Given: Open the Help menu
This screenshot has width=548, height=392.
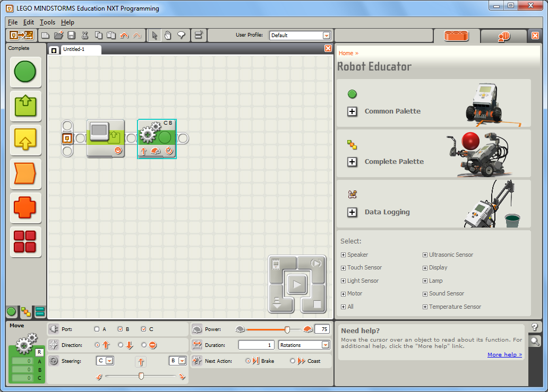Looking at the screenshot, I should coord(67,22).
